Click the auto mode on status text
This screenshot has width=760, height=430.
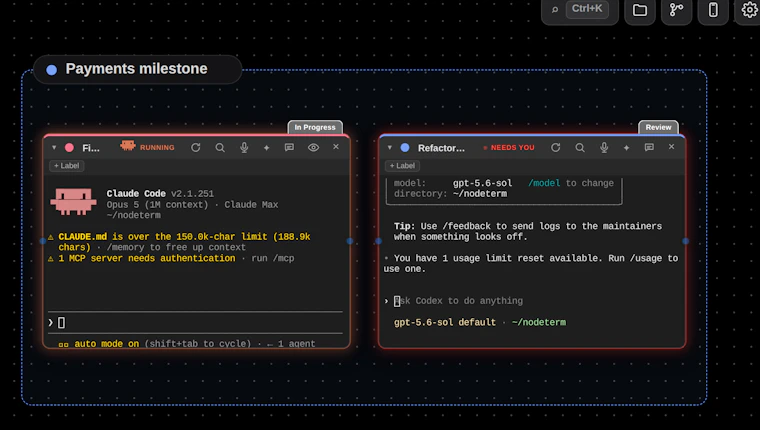point(106,344)
